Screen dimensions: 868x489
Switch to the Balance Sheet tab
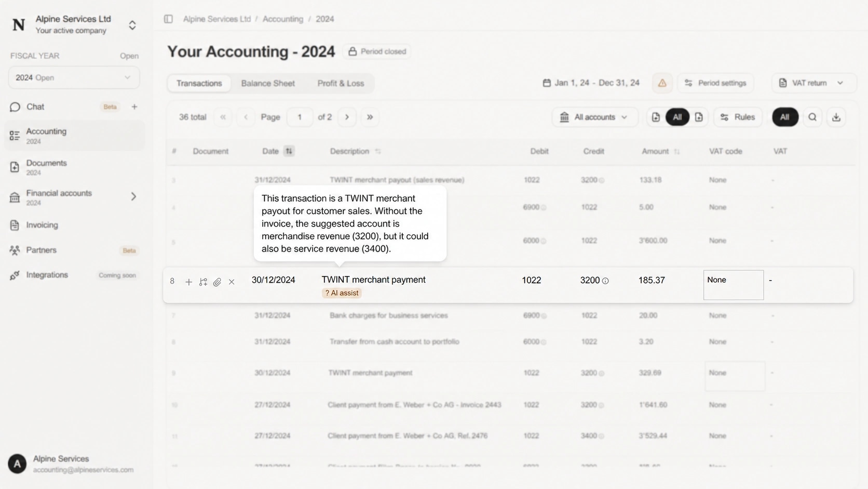click(x=268, y=83)
